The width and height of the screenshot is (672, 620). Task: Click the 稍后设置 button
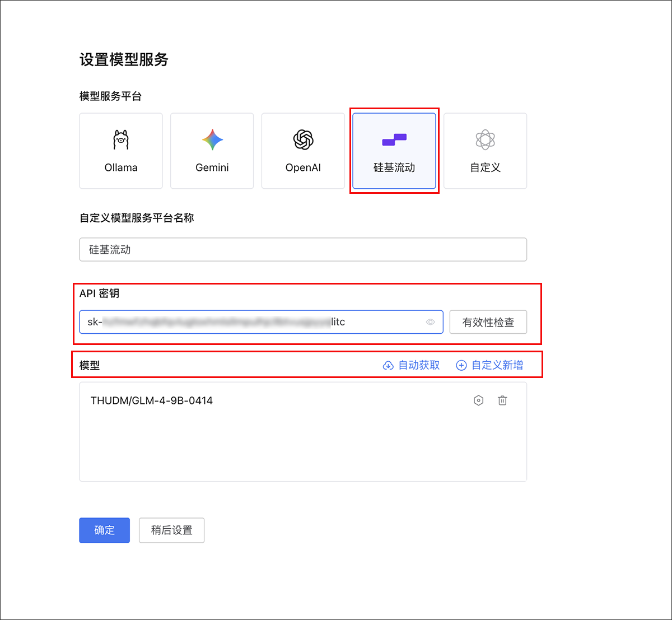[x=171, y=530]
